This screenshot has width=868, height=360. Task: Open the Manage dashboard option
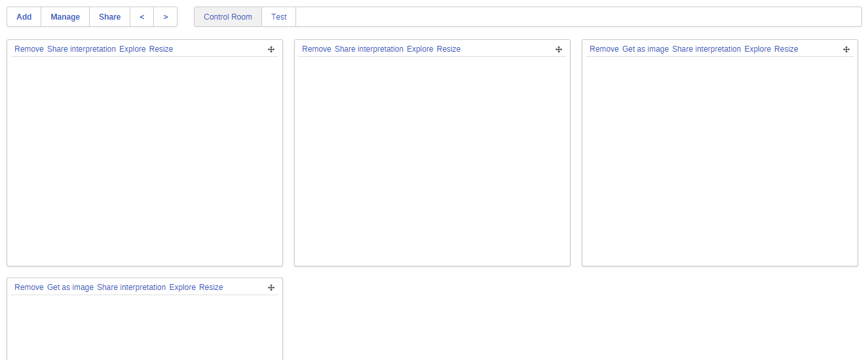pos(66,17)
